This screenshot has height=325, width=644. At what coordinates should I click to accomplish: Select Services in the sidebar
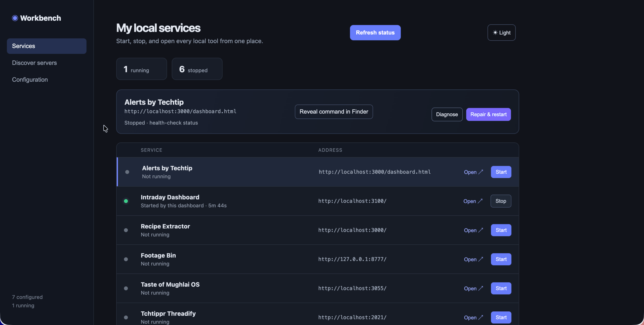pos(47,46)
